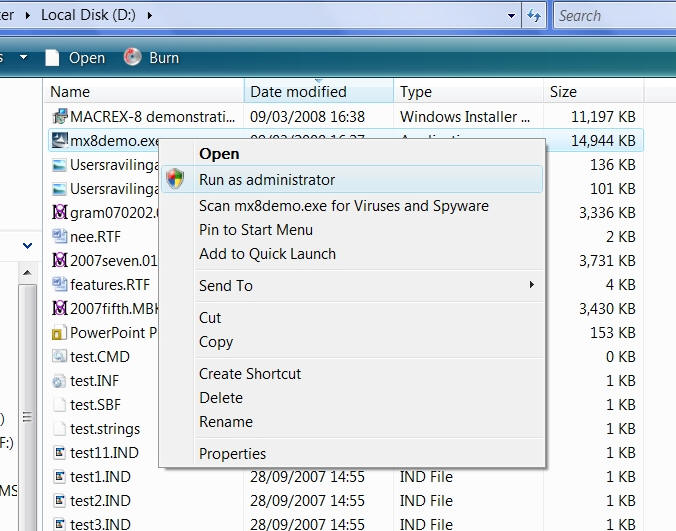This screenshot has height=531, width=676.
Task: Select the test.strings file name
Action: [105, 429]
